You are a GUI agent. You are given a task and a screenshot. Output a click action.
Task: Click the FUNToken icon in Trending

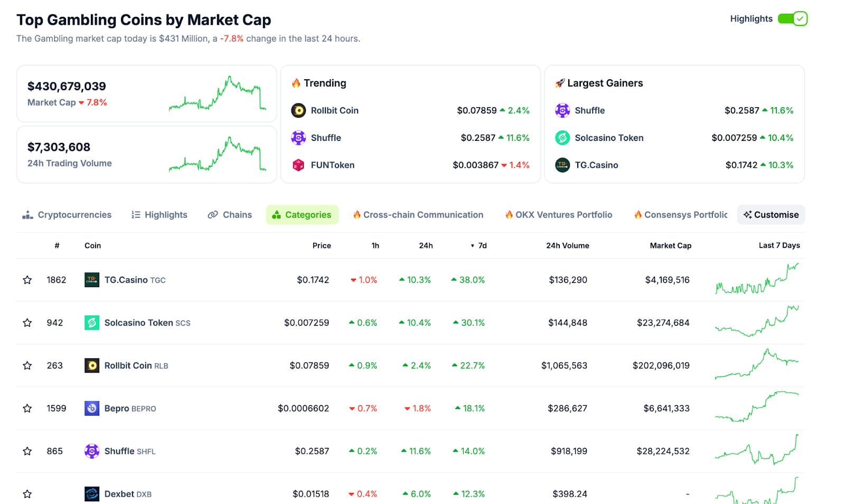pos(298,165)
